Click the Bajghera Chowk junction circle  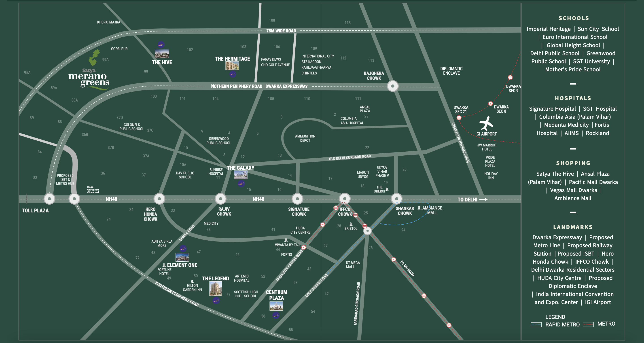click(392, 86)
